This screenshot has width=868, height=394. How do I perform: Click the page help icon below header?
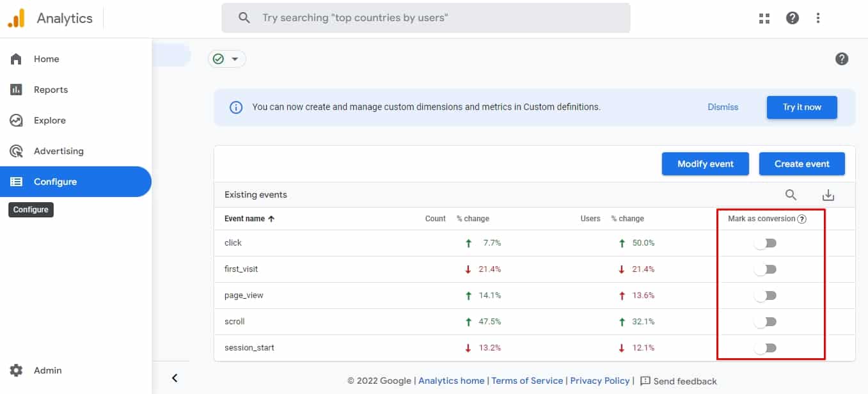click(x=842, y=59)
